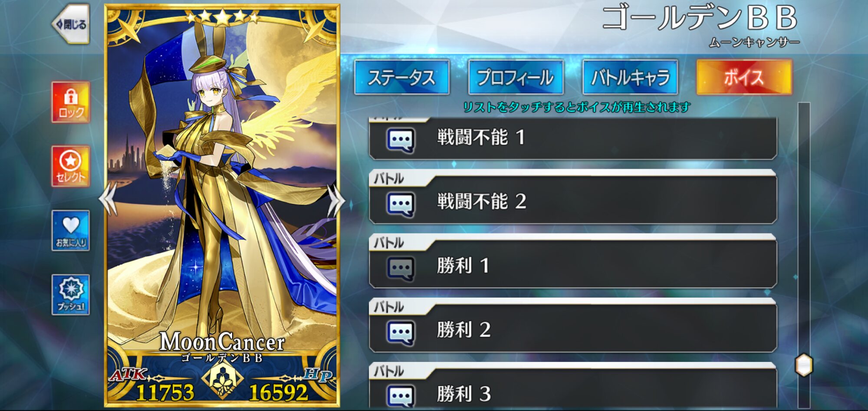Play the 戦闘不能 2 speech bubble icon
The height and width of the screenshot is (411, 868).
(400, 204)
